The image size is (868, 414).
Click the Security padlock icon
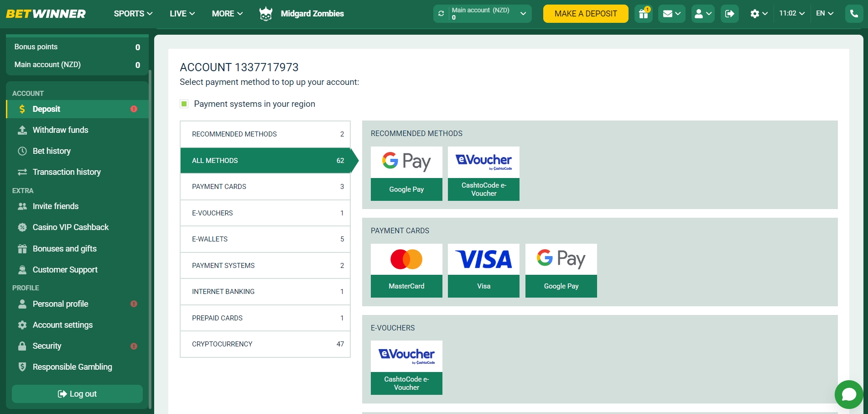coord(22,346)
